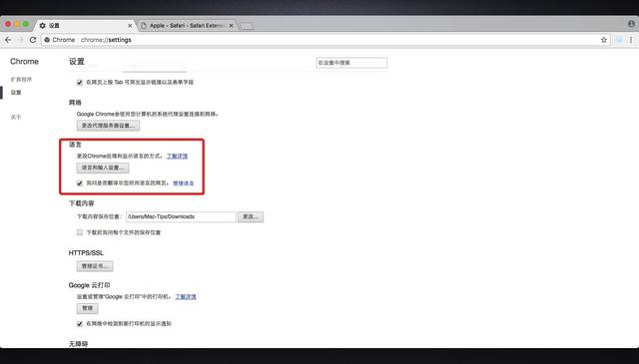
Task: Open the 了解详情 link under 语言
Action: pos(178,156)
